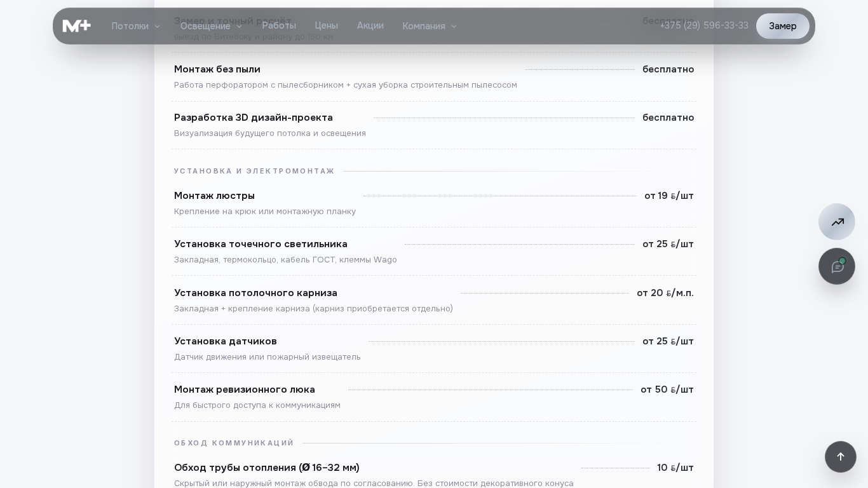This screenshot has height=488, width=868.
Task: Open the Освещение menu item
Action: coord(205,26)
